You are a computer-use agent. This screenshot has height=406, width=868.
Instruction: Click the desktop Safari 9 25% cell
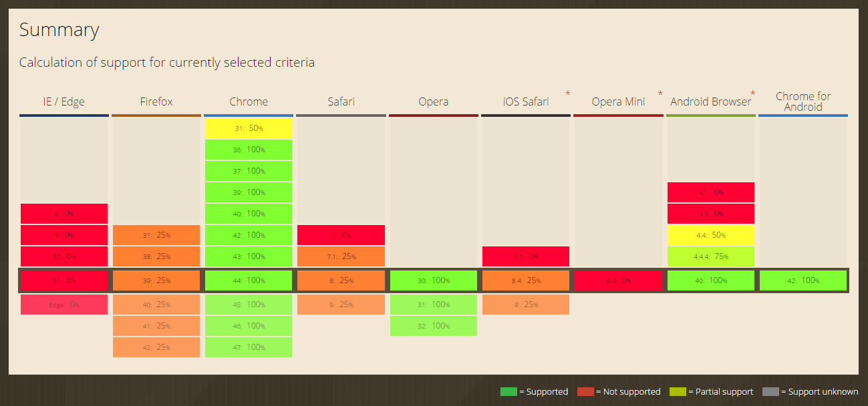(341, 304)
